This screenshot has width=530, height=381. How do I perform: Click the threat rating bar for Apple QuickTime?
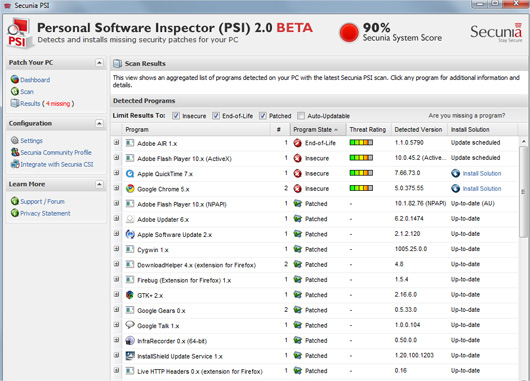[x=361, y=173]
